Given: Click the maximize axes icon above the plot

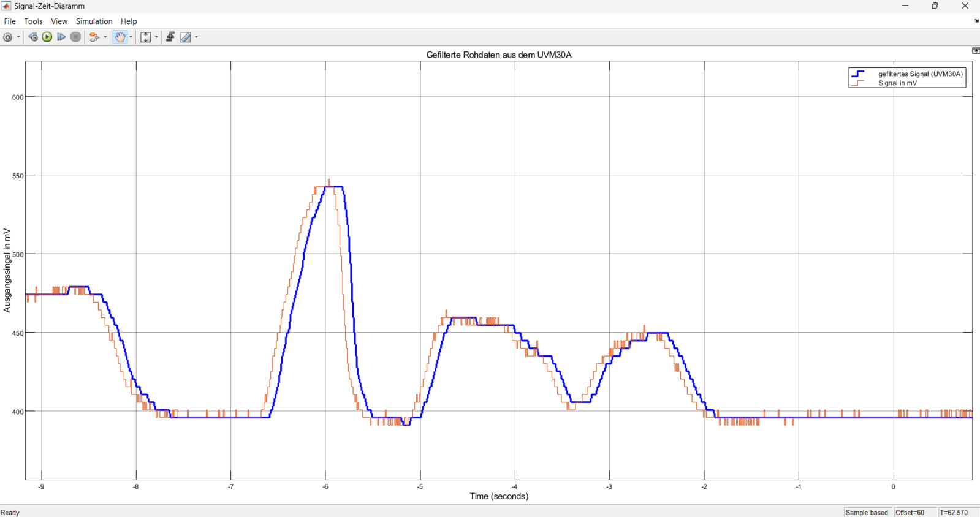Looking at the screenshot, I should (x=976, y=51).
